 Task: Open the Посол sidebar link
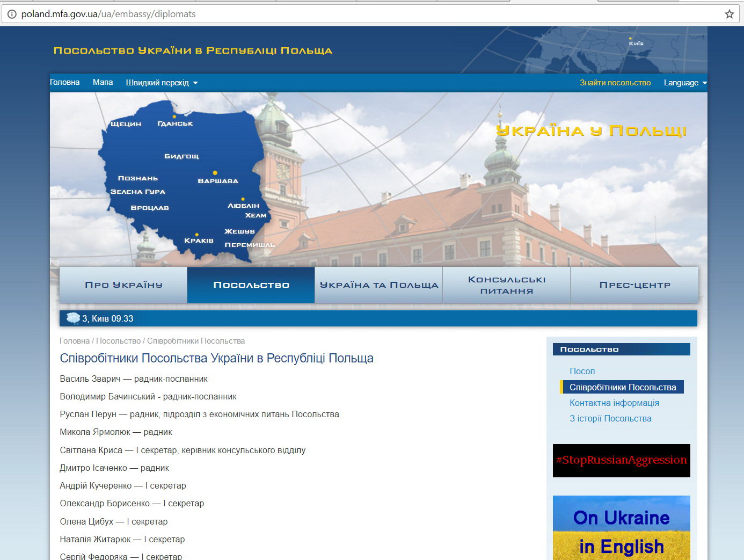coord(582,371)
